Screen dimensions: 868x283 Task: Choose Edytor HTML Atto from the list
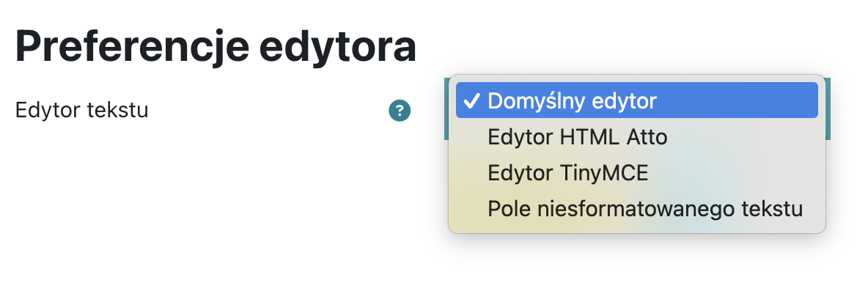636,137
